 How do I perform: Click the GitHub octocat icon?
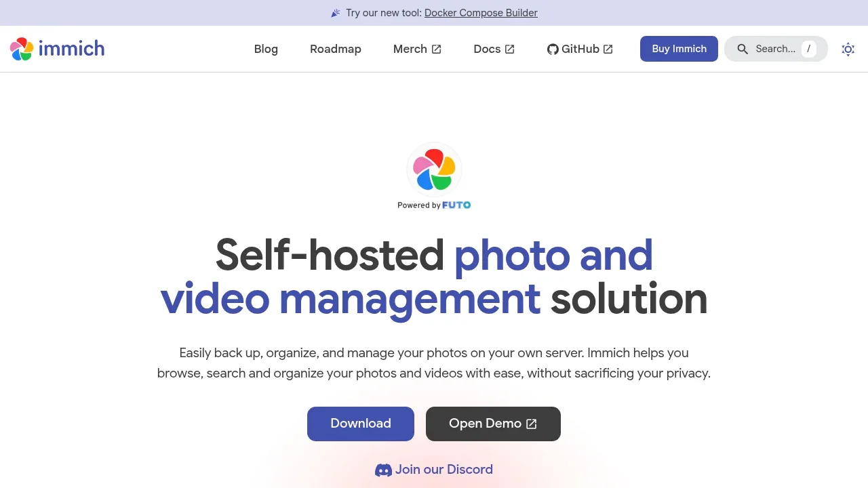click(553, 49)
